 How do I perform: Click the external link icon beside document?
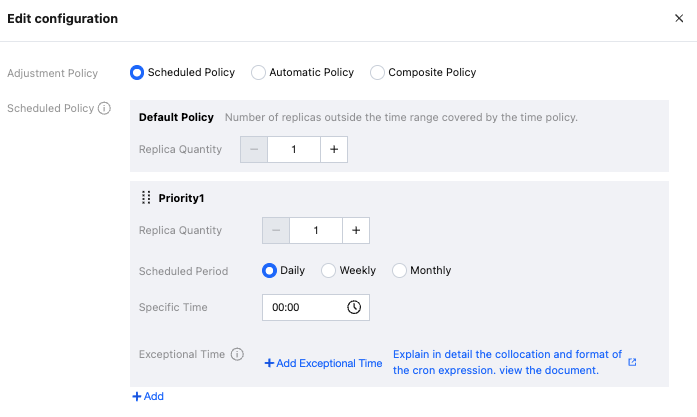(632, 362)
